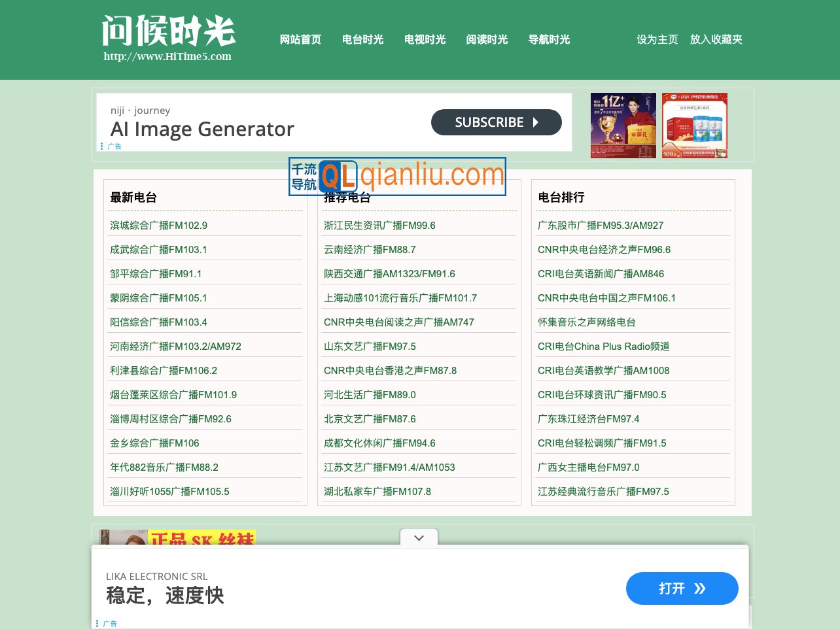The image size is (840, 629).
Task: Click the 问候时光 site logo
Action: 168,33
